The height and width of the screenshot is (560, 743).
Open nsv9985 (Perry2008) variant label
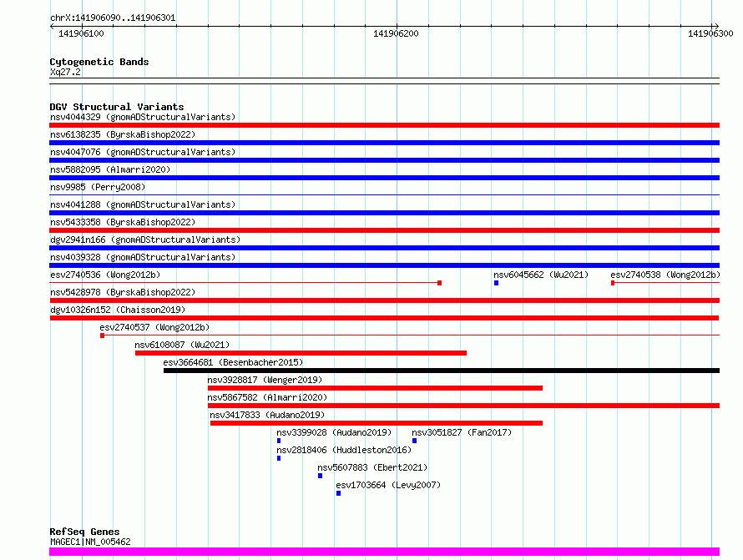point(98,187)
